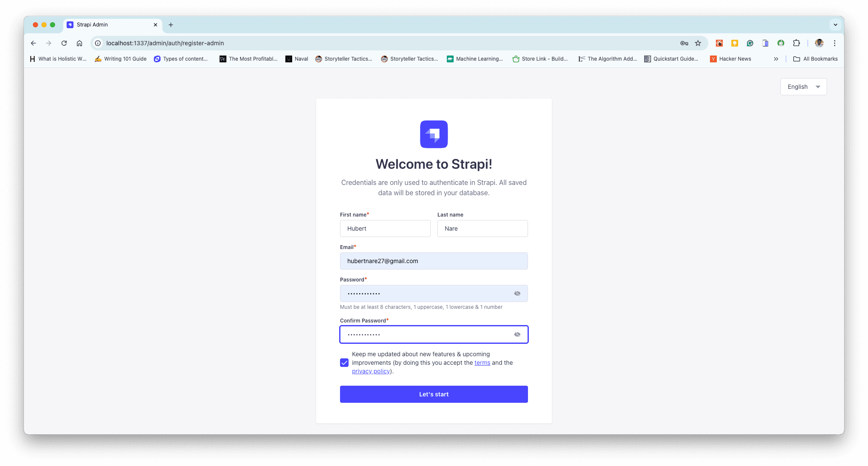Go back using the browser back arrow
This screenshot has width=868, height=466.
tap(33, 43)
